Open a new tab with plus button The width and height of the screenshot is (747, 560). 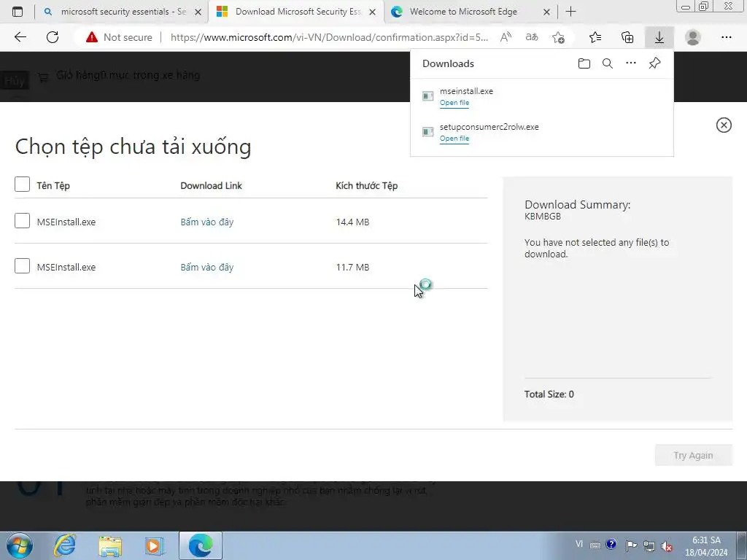[570, 12]
